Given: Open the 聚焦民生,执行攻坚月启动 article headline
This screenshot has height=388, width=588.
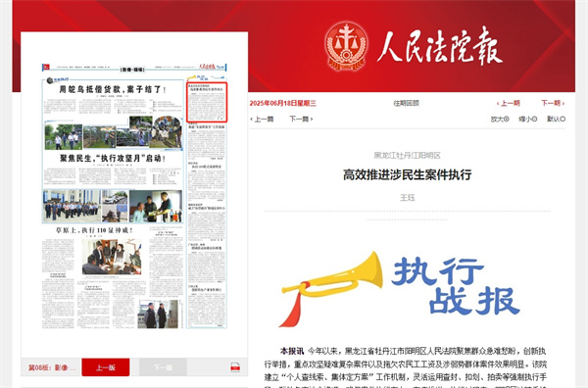Looking at the screenshot, I should (x=113, y=158).
